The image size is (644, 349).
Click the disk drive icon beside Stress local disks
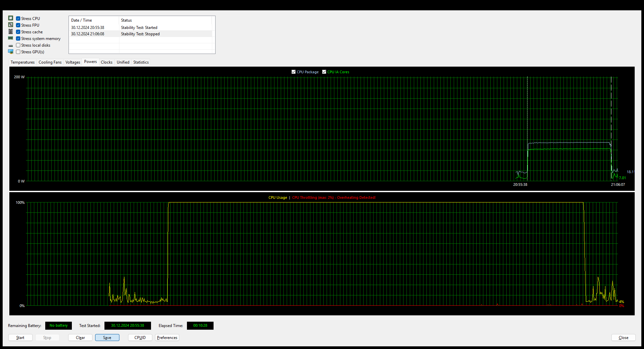click(x=11, y=45)
